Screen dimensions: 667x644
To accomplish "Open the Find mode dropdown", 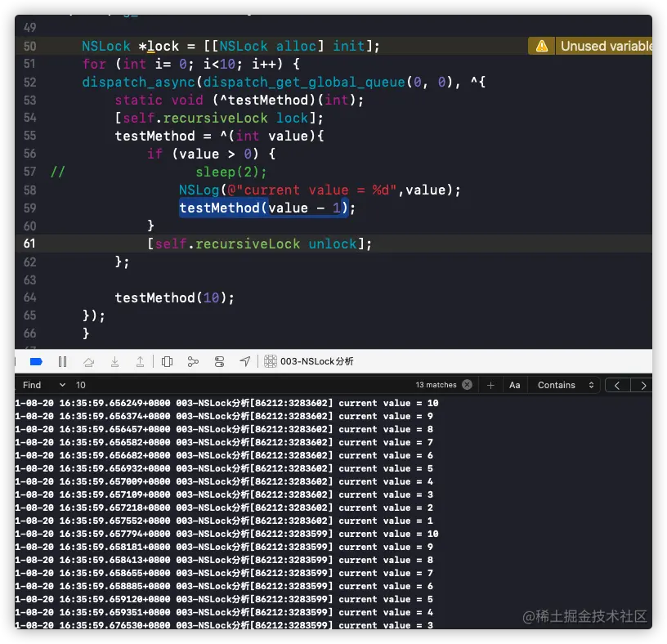I will (x=44, y=385).
